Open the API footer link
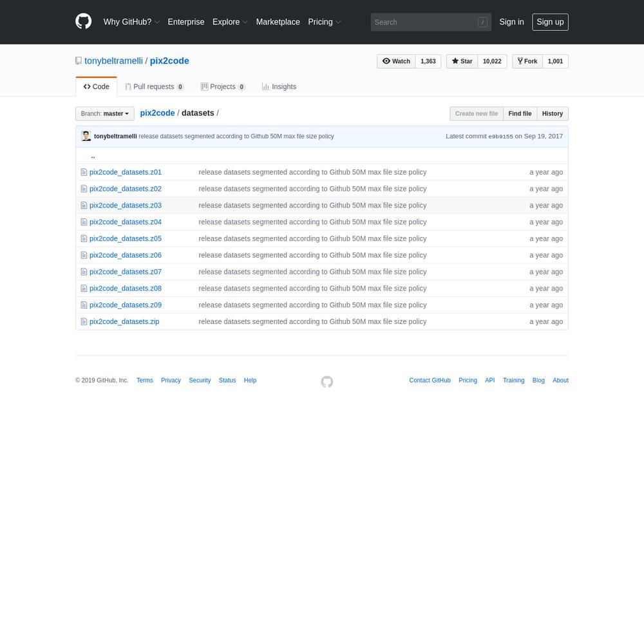644x644 pixels. 490,381
